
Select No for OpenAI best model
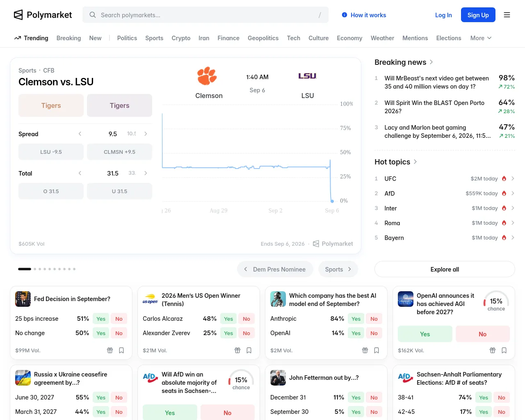(x=374, y=333)
